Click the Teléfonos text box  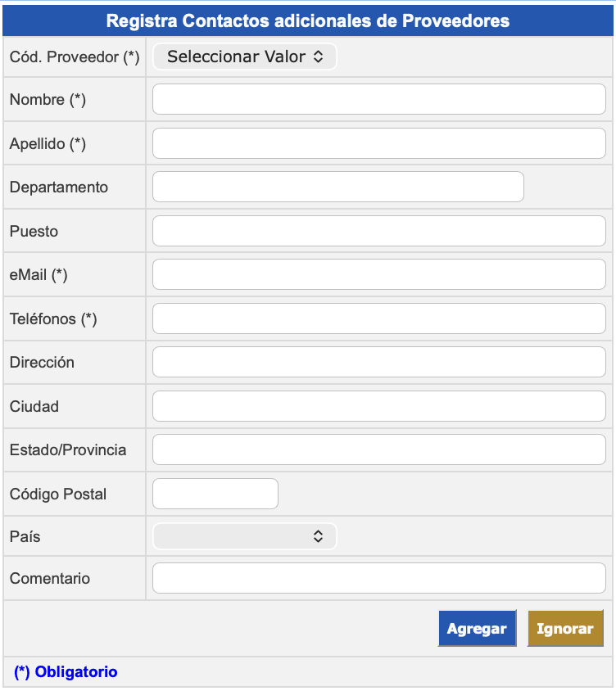[378, 318]
